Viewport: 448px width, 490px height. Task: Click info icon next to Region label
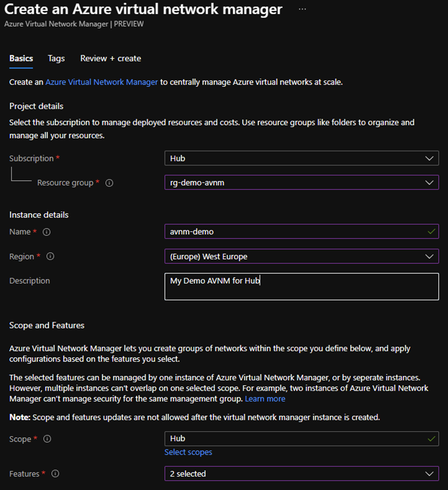click(x=50, y=256)
